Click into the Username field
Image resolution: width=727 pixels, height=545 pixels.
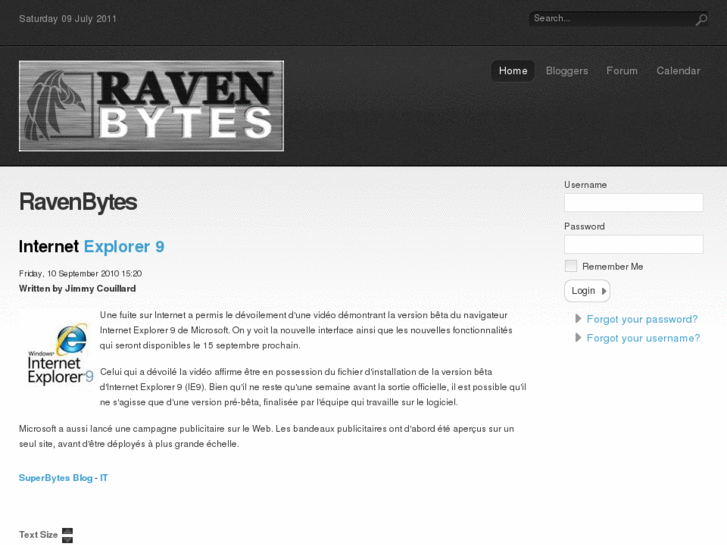[x=633, y=203]
